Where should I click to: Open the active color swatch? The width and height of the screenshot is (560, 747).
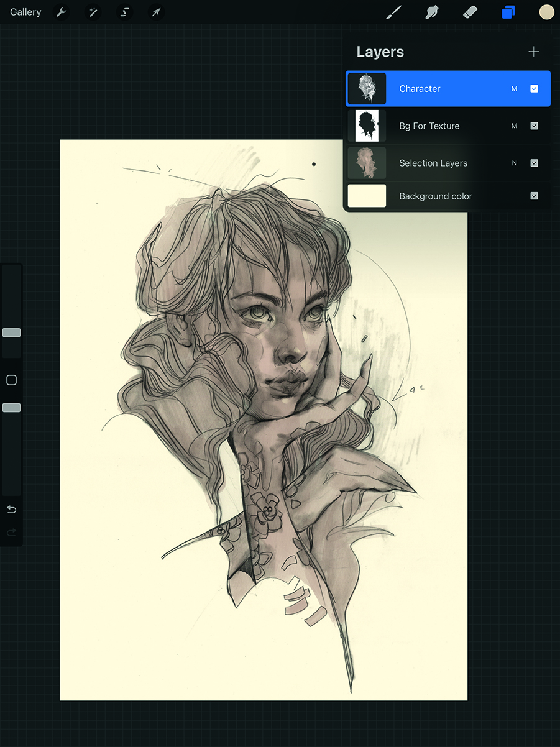(546, 12)
